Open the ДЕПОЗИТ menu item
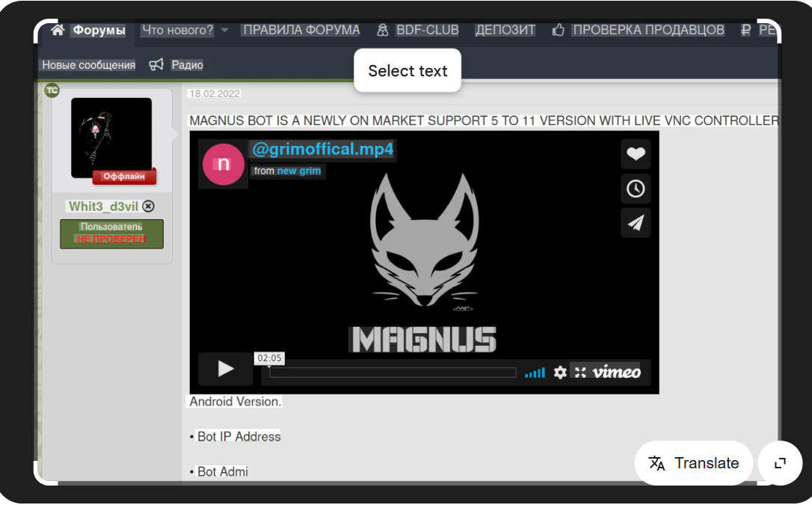The width and height of the screenshot is (812, 505). tap(505, 30)
